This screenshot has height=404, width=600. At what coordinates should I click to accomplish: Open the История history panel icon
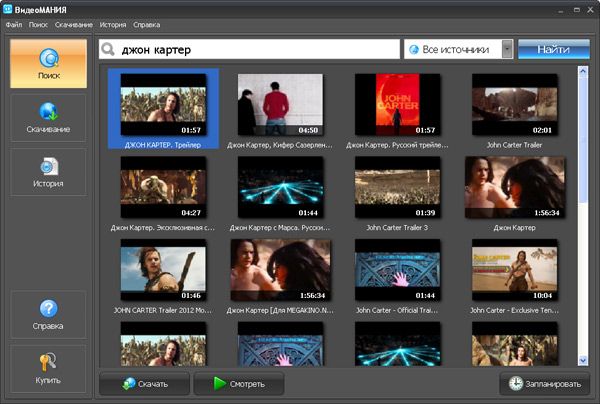(48, 167)
